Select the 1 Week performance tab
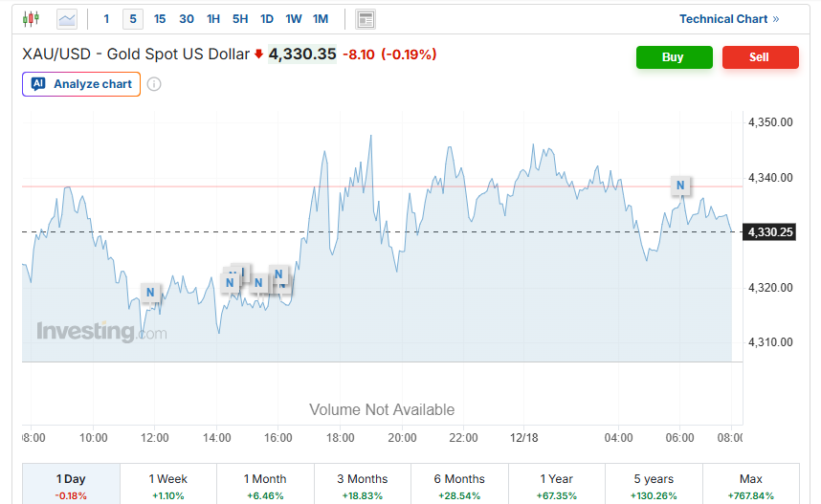This screenshot has height=504, width=821. [x=168, y=484]
